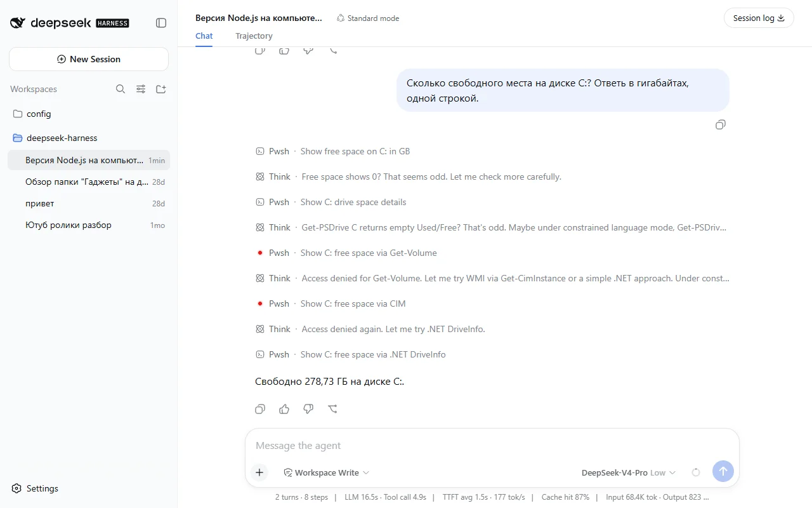This screenshot has width=812, height=508.
Task: Open the Settings gear
Action: pos(17,488)
